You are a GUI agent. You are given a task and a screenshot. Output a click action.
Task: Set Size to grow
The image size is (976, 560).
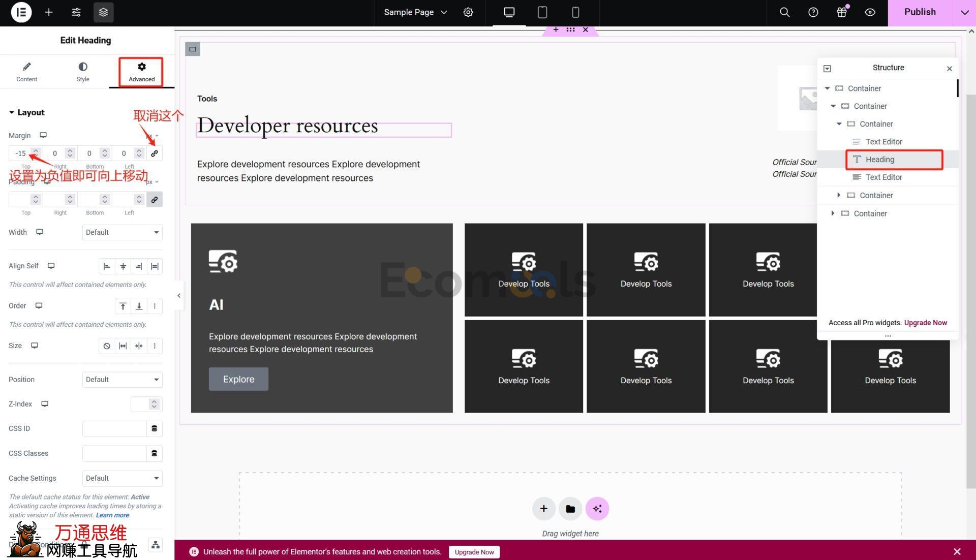coord(123,346)
